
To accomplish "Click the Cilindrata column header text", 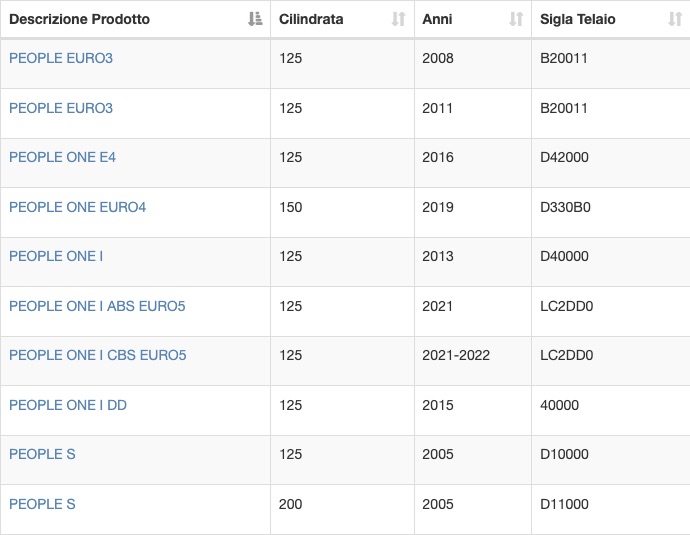I will click(311, 19).
